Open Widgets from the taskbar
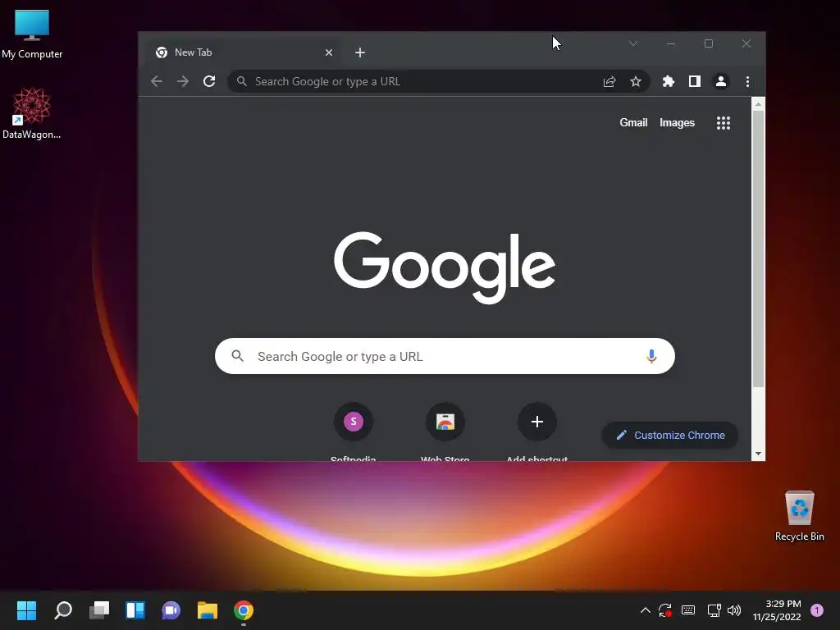 pyautogui.click(x=135, y=610)
